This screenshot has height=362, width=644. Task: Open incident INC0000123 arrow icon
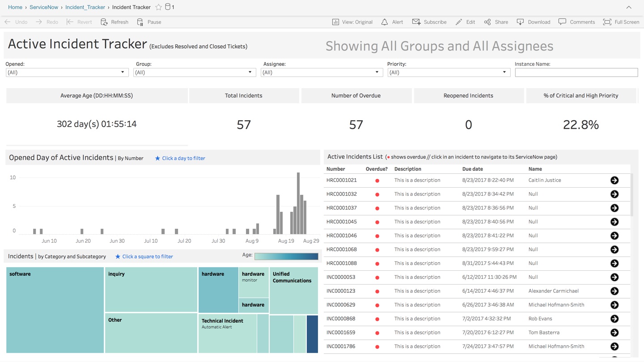click(x=614, y=291)
